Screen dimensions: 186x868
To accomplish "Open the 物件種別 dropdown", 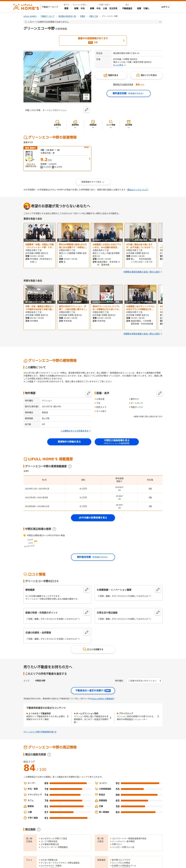I will point(144,681).
